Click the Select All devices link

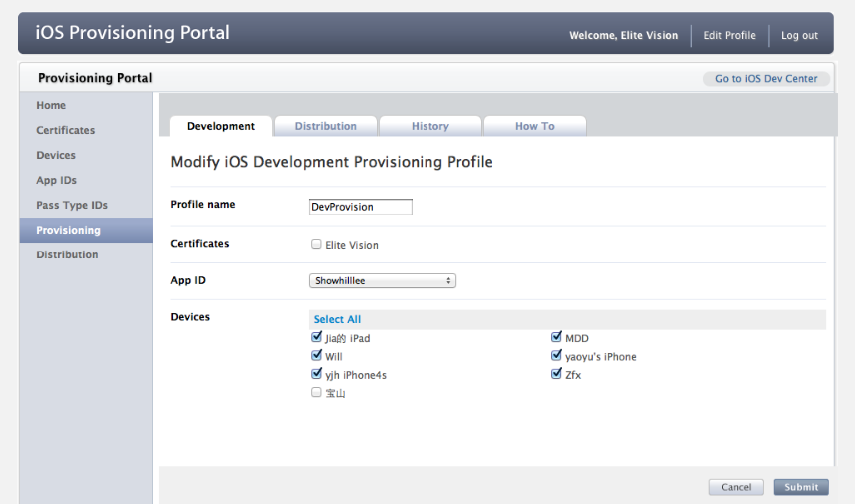pos(337,319)
